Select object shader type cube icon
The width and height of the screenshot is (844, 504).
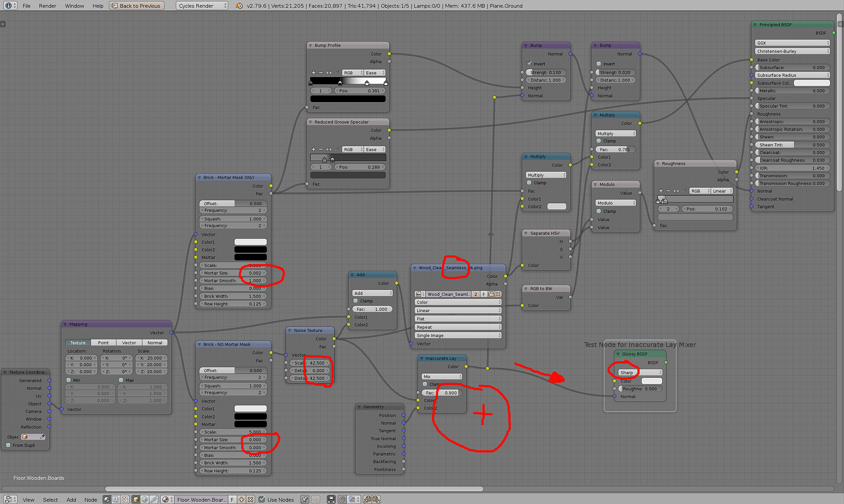coord(136,499)
